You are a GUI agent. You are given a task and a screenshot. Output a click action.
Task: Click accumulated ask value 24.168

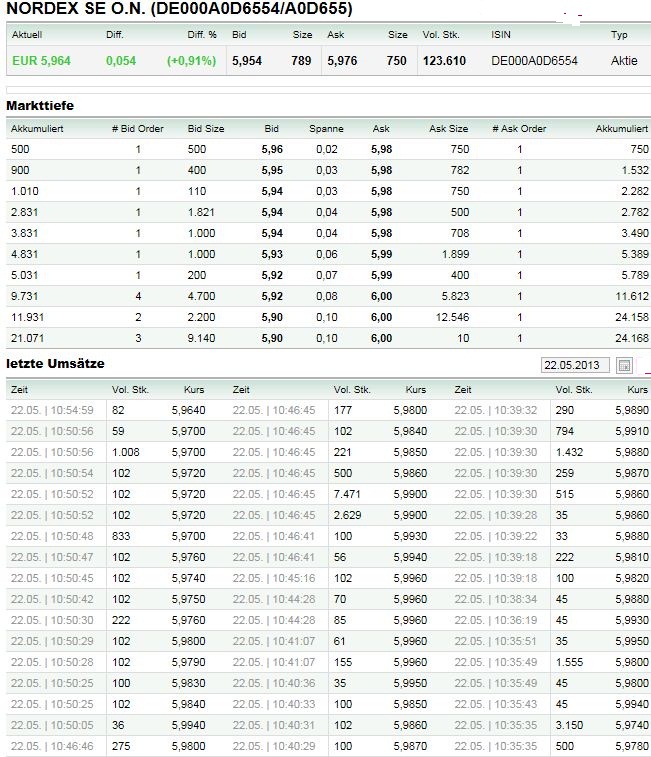(632, 338)
